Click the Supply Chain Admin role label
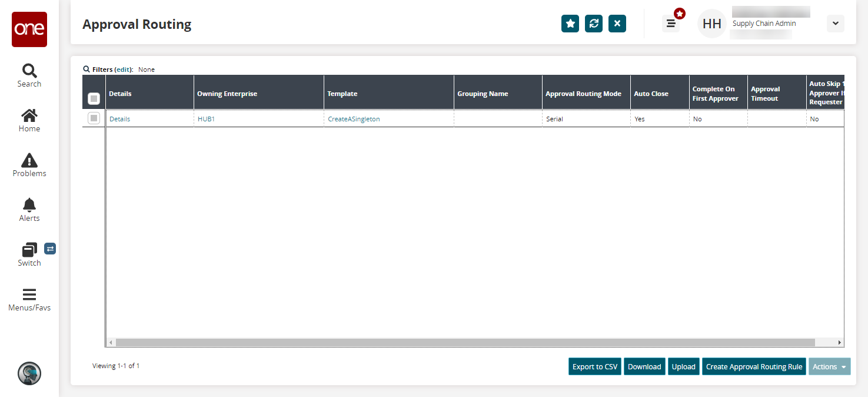Viewport: 868px width, 397px height. point(764,24)
